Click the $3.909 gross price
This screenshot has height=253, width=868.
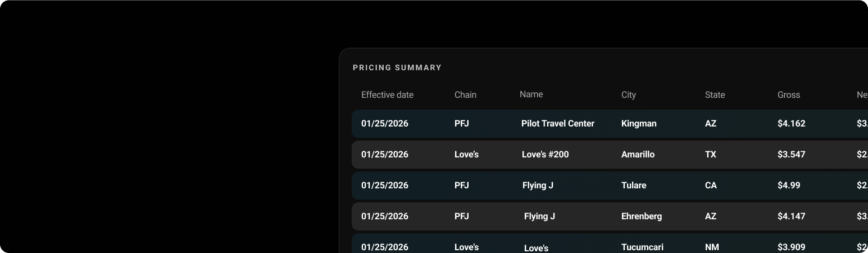791,247
